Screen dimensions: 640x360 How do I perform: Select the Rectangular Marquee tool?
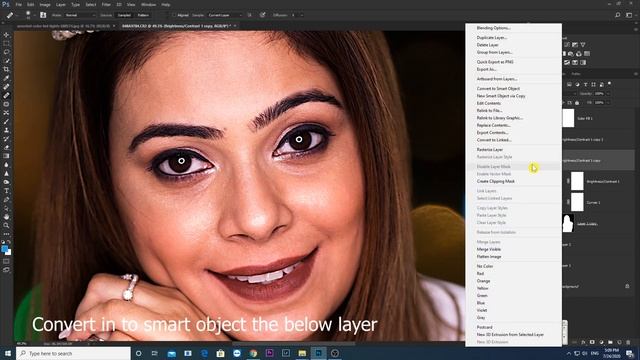6,44
